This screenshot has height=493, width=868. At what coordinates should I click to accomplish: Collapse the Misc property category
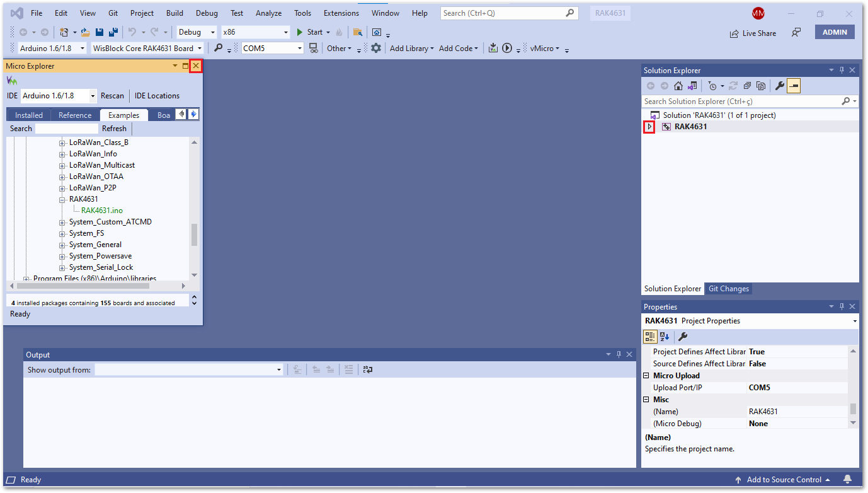[646, 400]
